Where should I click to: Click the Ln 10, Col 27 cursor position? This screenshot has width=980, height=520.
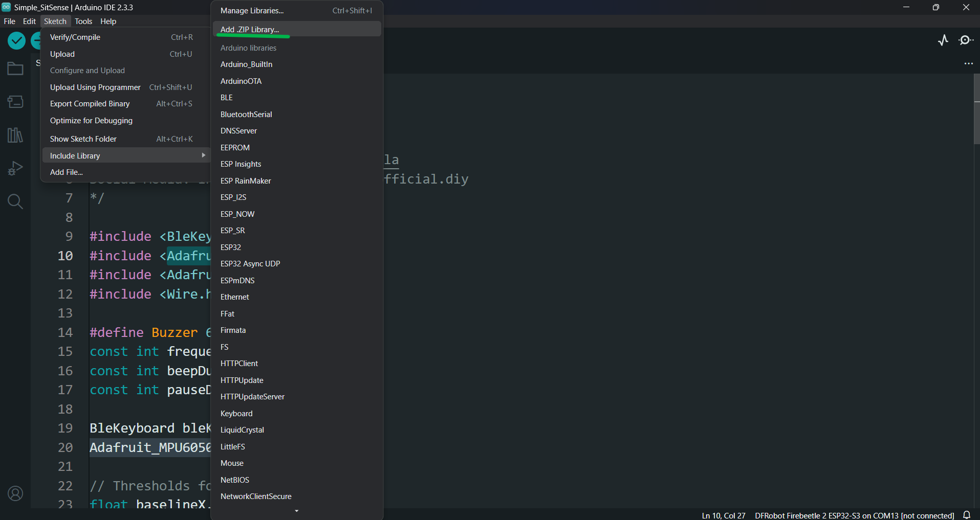click(724, 515)
